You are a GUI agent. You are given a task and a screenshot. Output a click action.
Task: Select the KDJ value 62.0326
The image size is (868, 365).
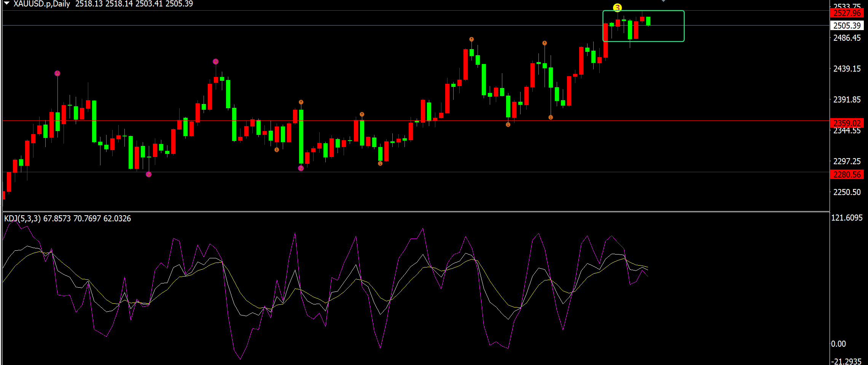[x=117, y=218]
